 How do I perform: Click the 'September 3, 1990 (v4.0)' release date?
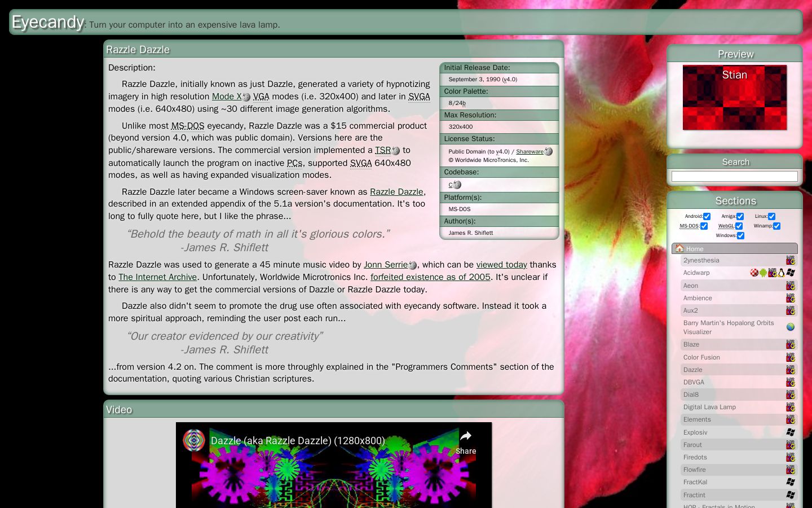(483, 80)
